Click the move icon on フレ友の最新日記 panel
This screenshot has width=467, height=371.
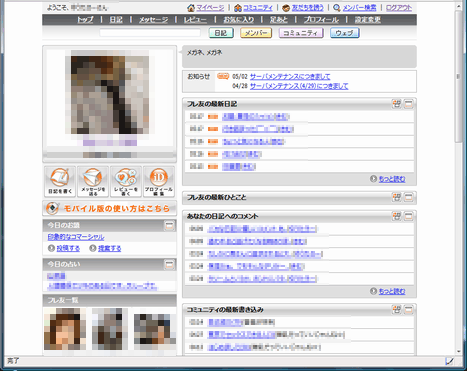[397, 104]
